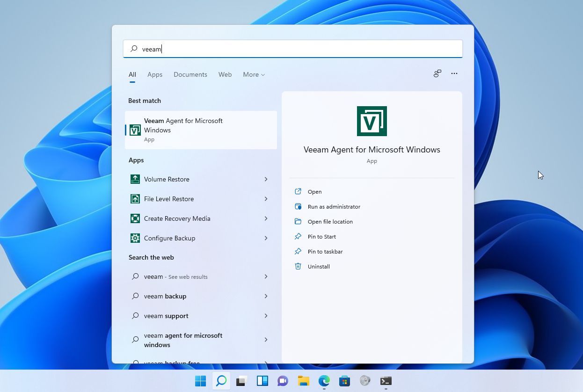Open the Microsoft Store taskbar icon
The image size is (583, 392).
[344, 381]
